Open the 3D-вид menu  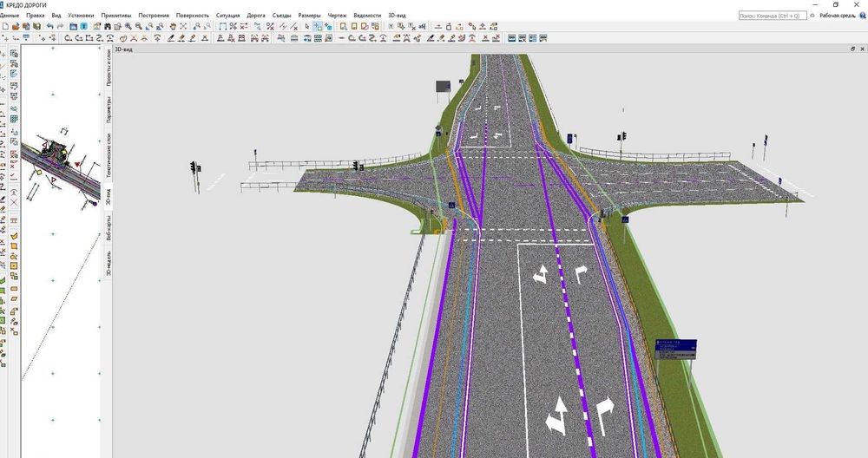coord(397,16)
